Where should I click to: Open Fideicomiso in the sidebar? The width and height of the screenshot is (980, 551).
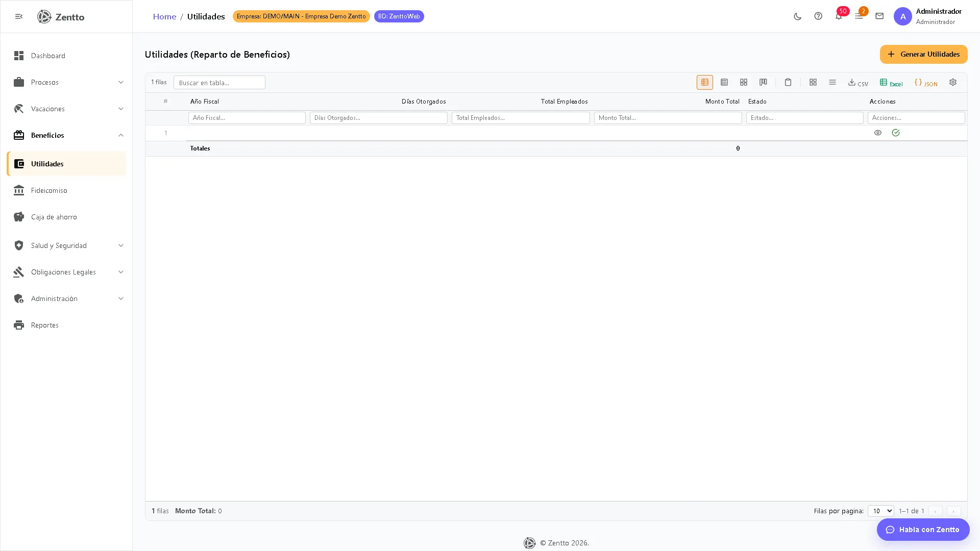point(66,190)
